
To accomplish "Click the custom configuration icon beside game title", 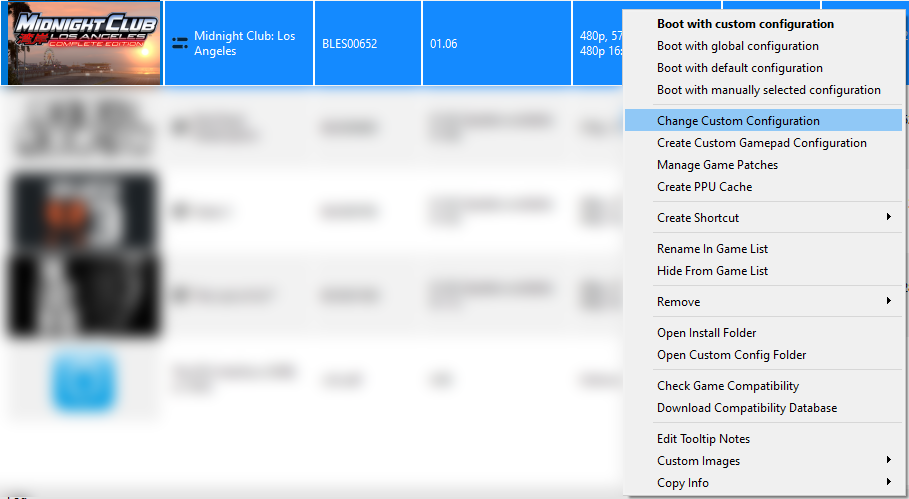I will [x=180, y=43].
